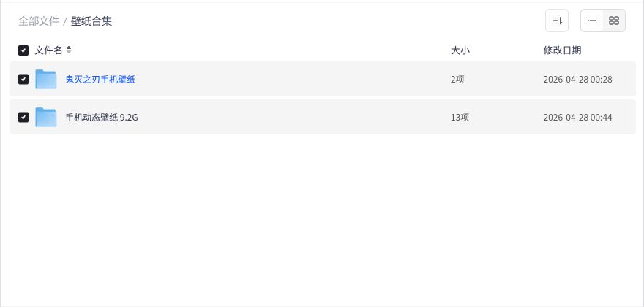This screenshot has width=644, height=307.
Task: Switch to grid view
Action: (613, 20)
